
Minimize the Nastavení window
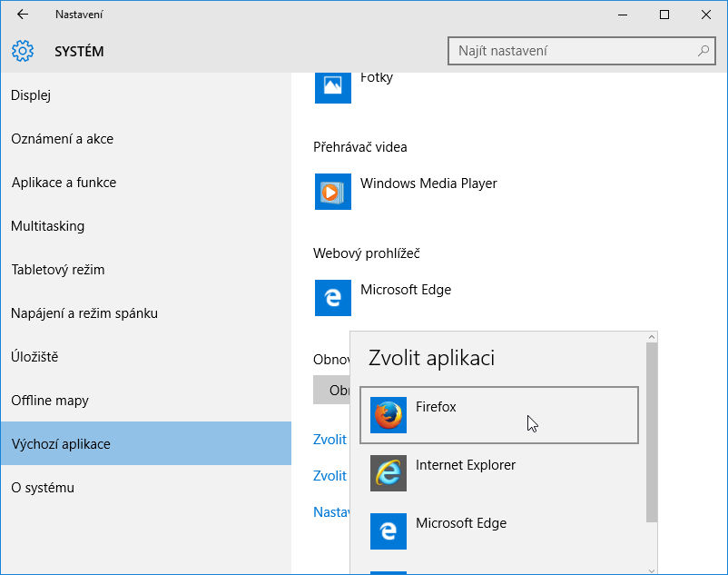pos(623,15)
